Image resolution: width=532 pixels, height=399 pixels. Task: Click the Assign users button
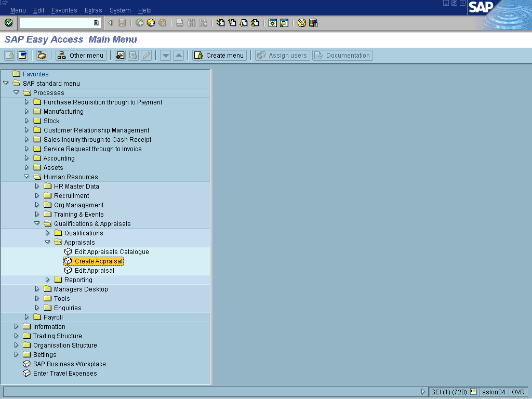pyautogui.click(x=282, y=55)
